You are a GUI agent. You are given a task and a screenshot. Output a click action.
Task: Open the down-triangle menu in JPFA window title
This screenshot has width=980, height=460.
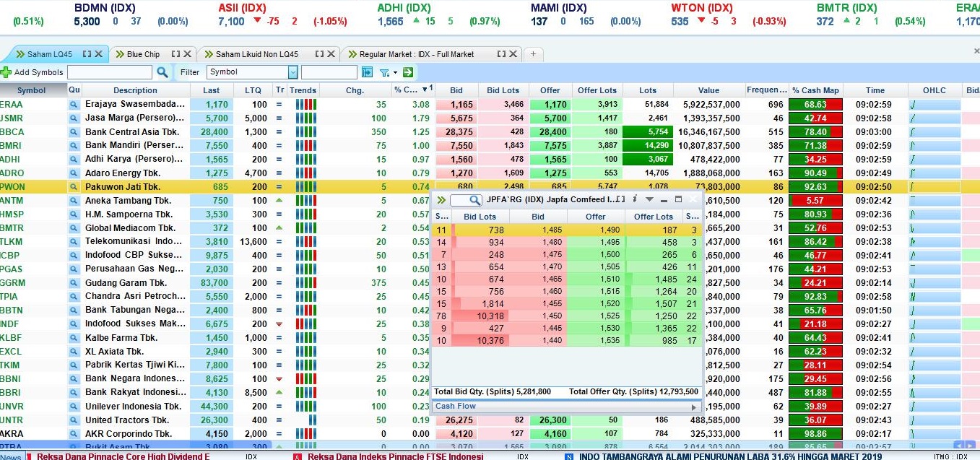[649, 199]
